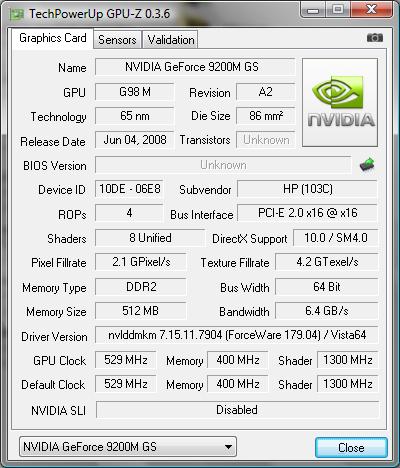Click the Bus Width field 64 Bit
Image resolution: width=400 pixels, height=468 pixels.
point(327,287)
